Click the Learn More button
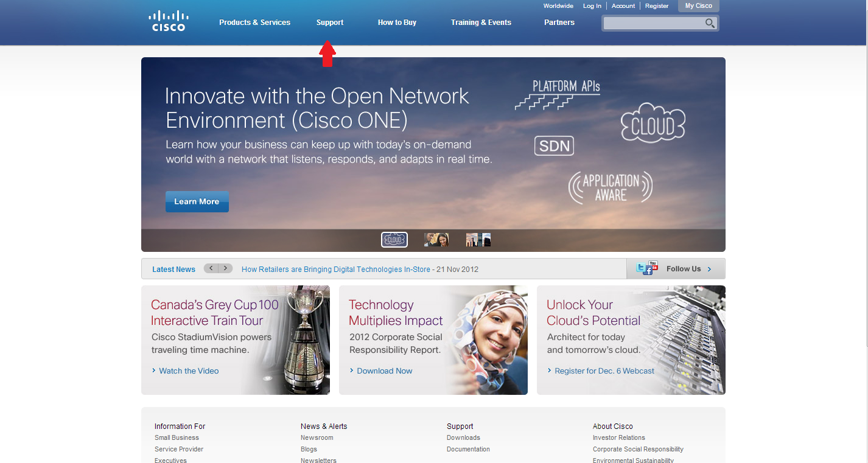The width and height of the screenshot is (868, 463). pyautogui.click(x=197, y=201)
